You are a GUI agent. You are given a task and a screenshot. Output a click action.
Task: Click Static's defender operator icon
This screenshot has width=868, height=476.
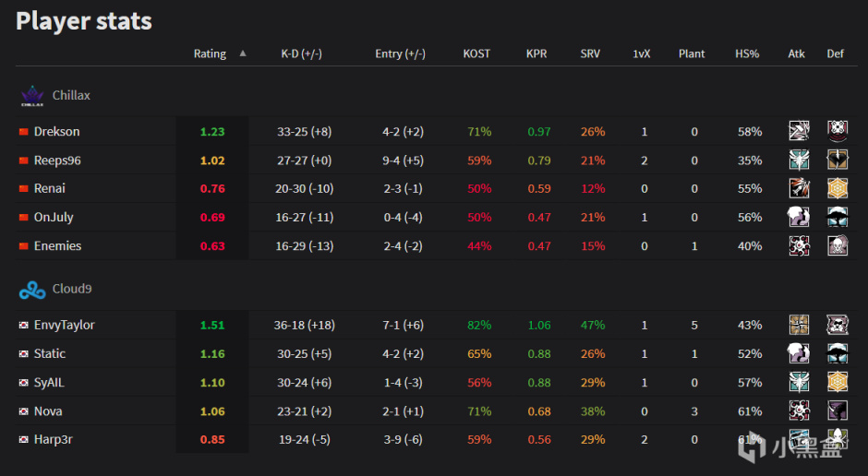pos(838,353)
